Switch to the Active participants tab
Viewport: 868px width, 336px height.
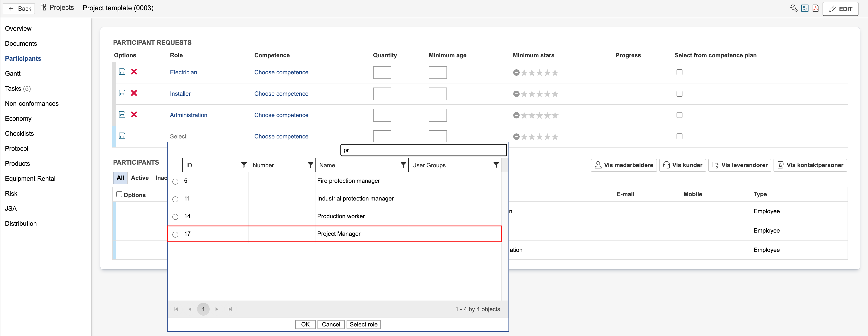click(x=139, y=178)
